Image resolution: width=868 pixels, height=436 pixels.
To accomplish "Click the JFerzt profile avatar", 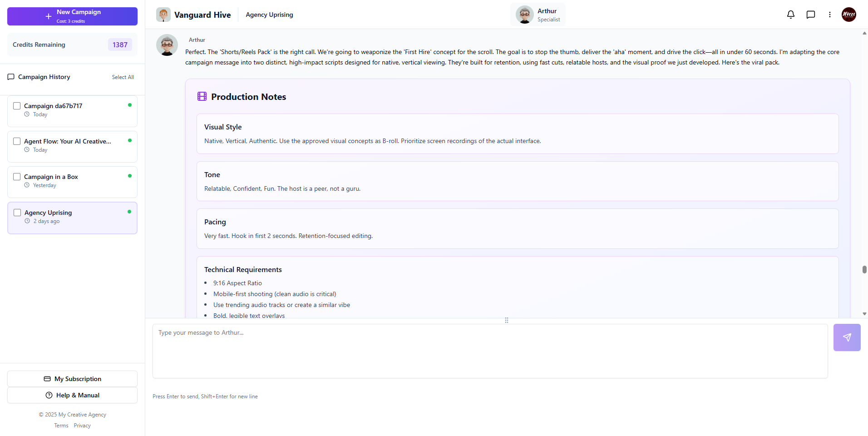I will point(849,15).
